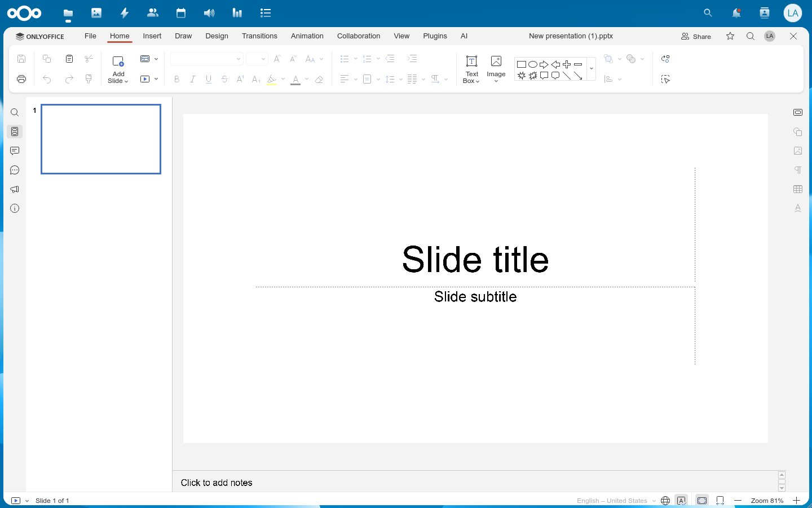Viewport: 812px width, 508px height.
Task: Toggle Fit to width in status bar
Action: 720,501
